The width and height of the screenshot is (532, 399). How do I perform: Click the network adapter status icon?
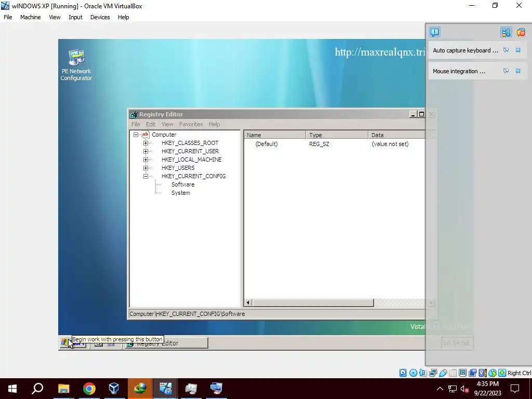(433, 373)
